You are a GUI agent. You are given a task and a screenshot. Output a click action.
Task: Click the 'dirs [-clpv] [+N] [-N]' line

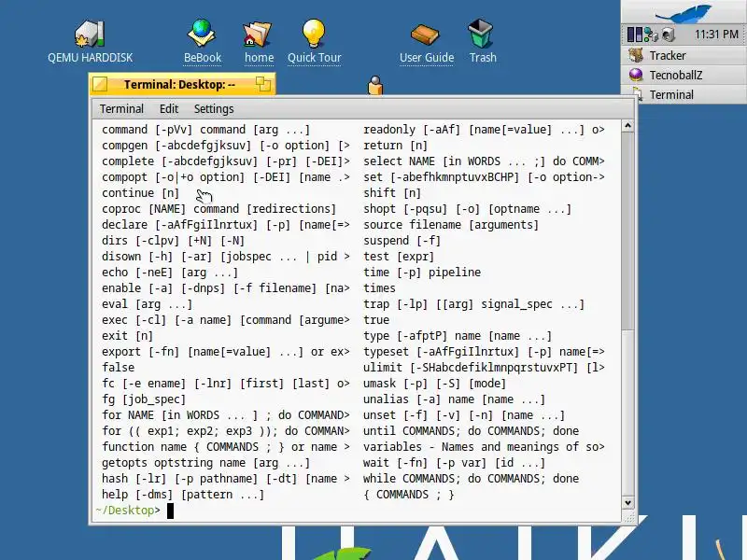pos(173,241)
